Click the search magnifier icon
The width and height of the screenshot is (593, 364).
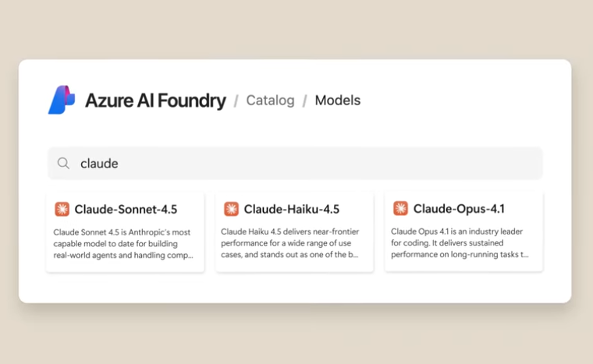tap(63, 164)
